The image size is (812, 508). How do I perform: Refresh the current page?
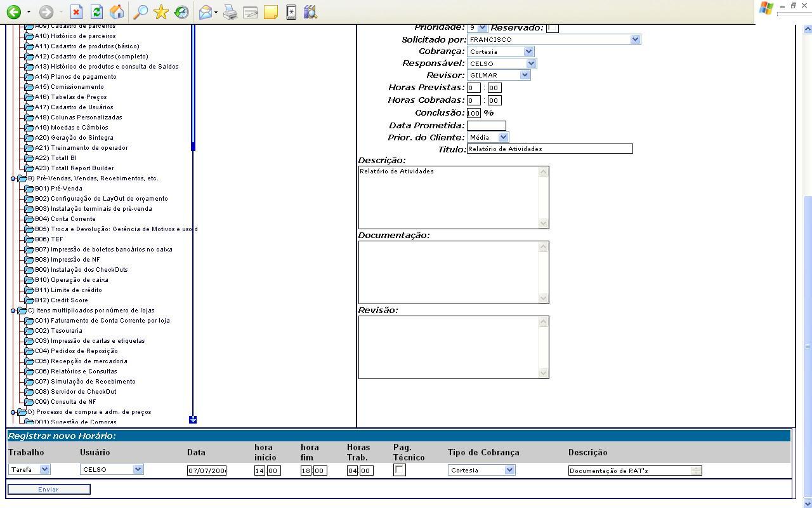96,12
